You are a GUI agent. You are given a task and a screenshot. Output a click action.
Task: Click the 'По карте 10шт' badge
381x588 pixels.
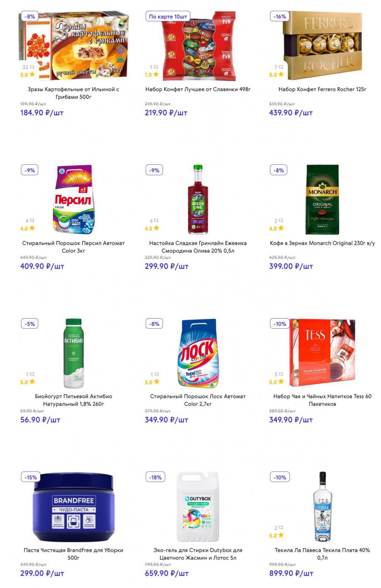click(x=168, y=17)
